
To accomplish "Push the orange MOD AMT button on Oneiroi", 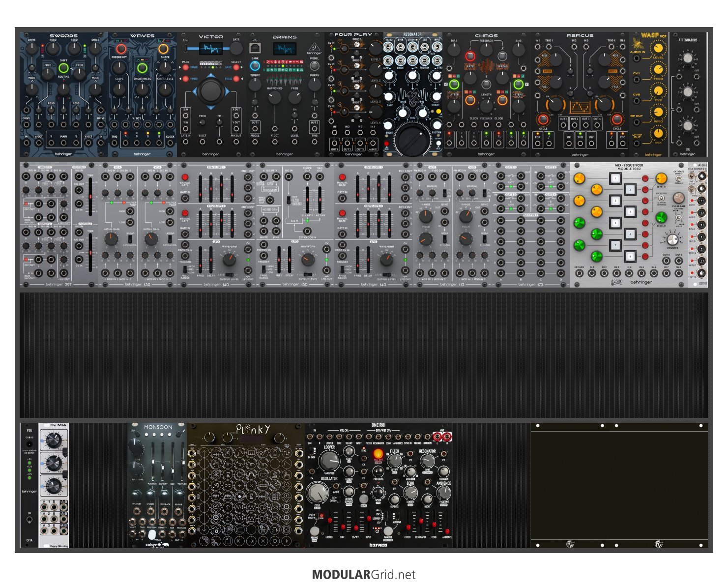I will pos(379,454).
